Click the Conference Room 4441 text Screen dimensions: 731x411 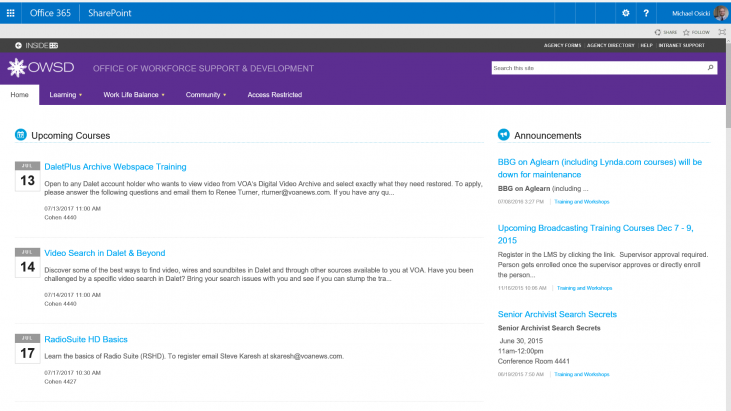coord(533,361)
